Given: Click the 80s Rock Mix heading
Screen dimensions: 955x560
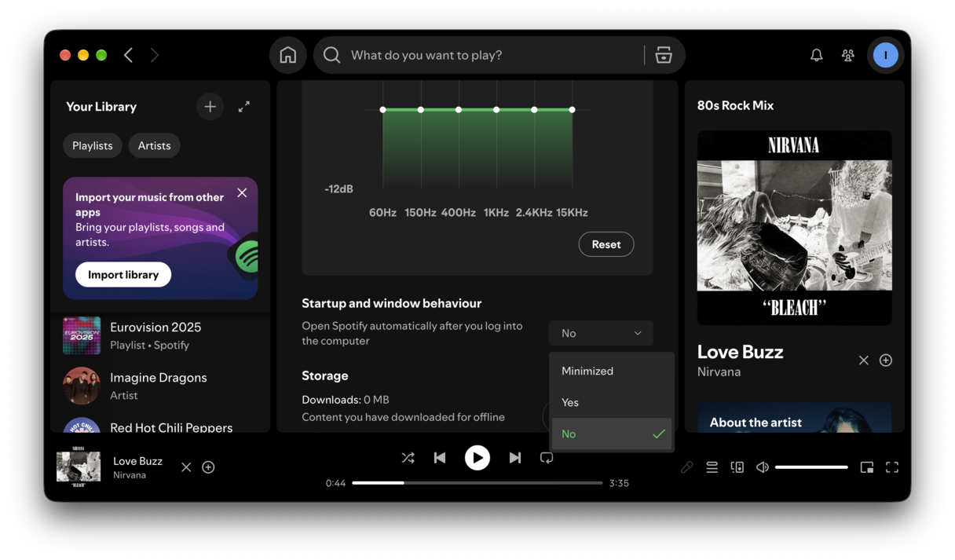Looking at the screenshot, I should tap(736, 105).
